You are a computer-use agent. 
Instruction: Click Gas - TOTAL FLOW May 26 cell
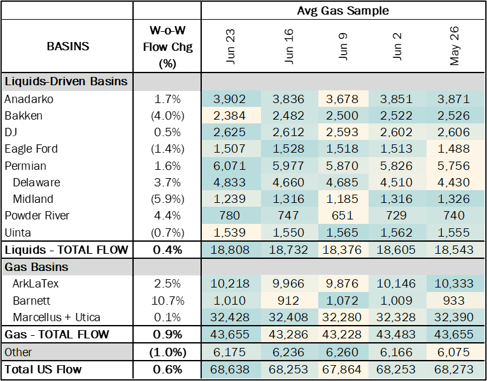point(454,334)
